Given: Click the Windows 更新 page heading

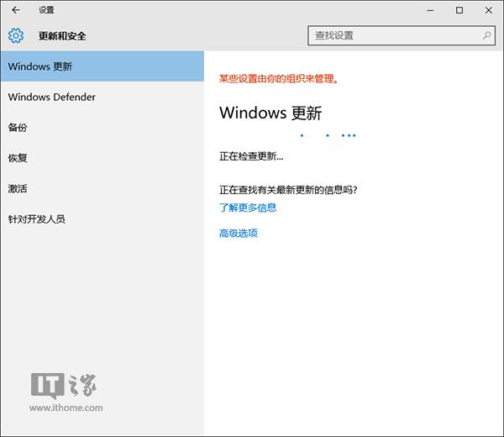Looking at the screenshot, I should pyautogui.click(x=270, y=113).
